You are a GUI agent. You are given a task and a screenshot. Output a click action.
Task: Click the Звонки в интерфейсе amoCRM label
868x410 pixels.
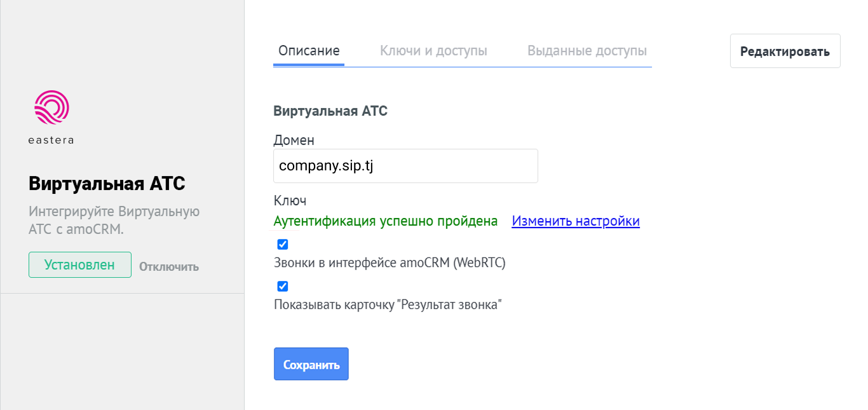[x=390, y=263]
